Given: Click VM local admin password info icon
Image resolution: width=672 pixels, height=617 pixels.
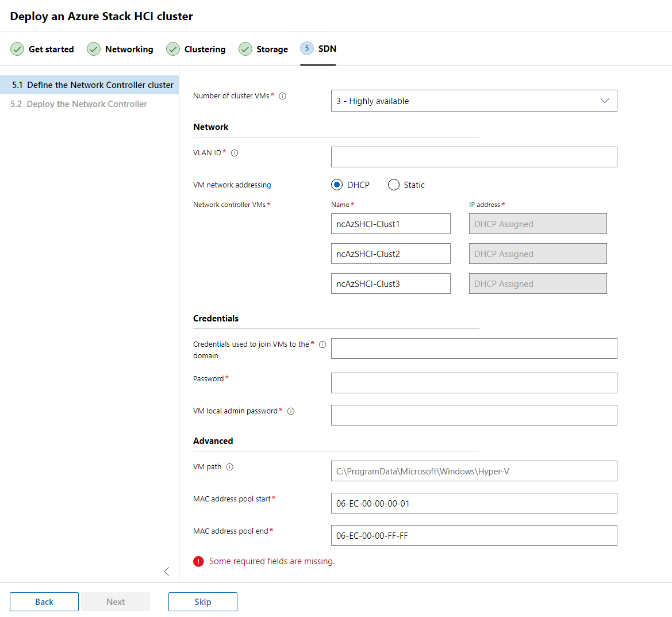Looking at the screenshot, I should 291,411.
